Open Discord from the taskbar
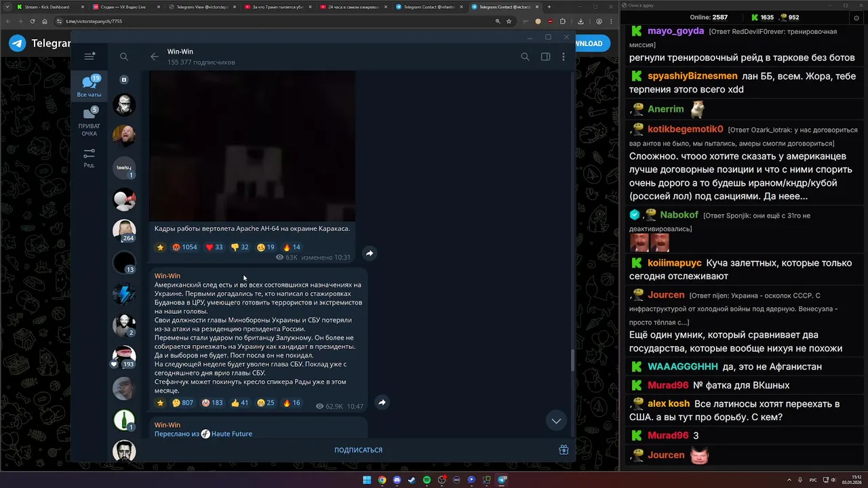 (397, 480)
